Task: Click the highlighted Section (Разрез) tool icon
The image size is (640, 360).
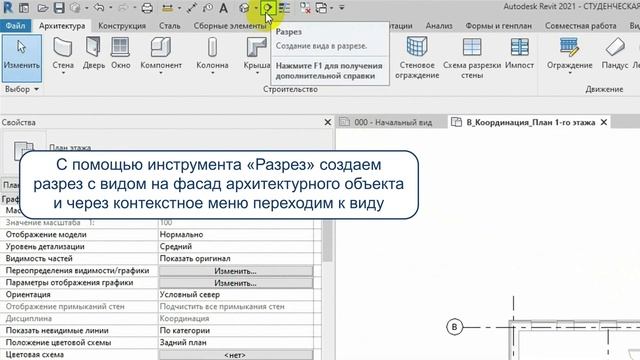Action: 268,7
